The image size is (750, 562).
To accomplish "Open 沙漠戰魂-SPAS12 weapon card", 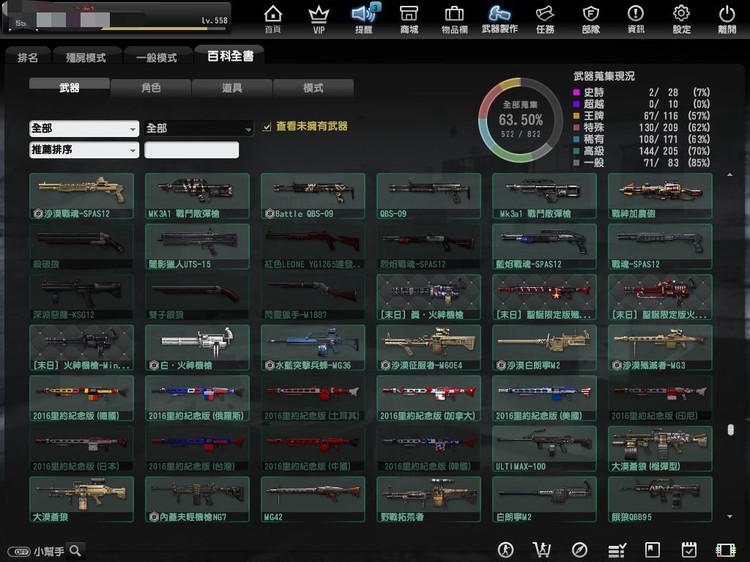I will point(81,196).
